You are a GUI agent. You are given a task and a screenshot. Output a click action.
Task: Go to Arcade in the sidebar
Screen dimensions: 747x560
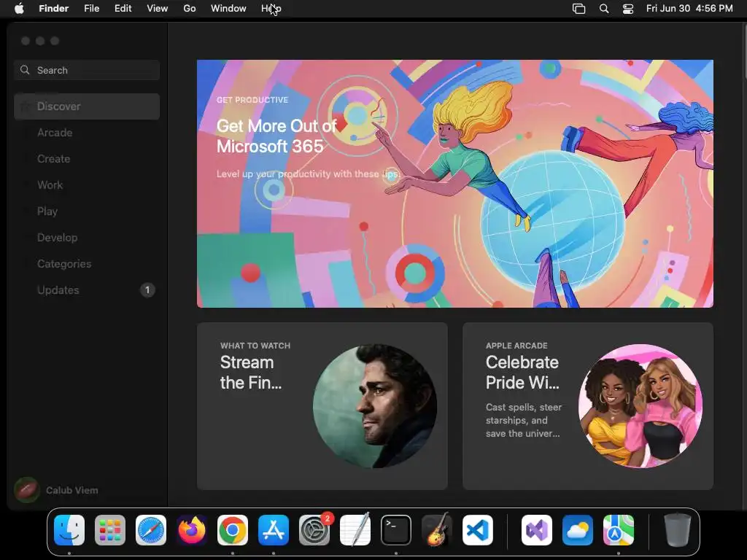point(87,133)
